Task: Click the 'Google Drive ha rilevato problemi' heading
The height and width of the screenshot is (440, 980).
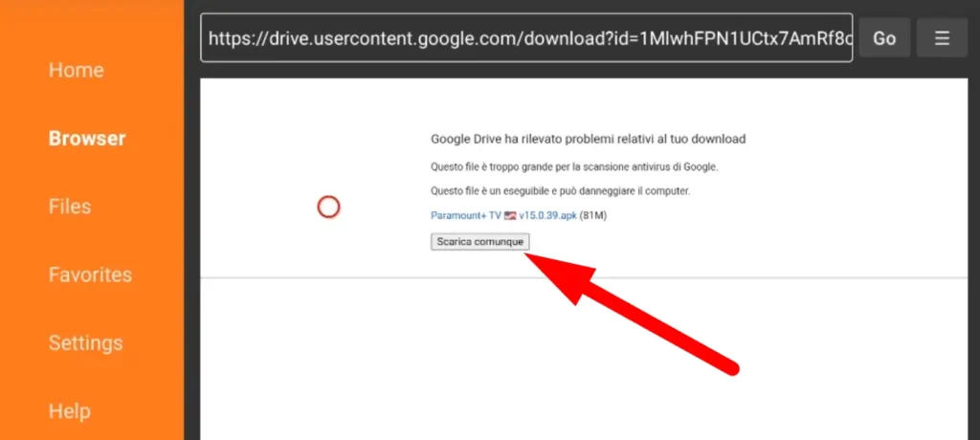Action: pyautogui.click(x=589, y=139)
